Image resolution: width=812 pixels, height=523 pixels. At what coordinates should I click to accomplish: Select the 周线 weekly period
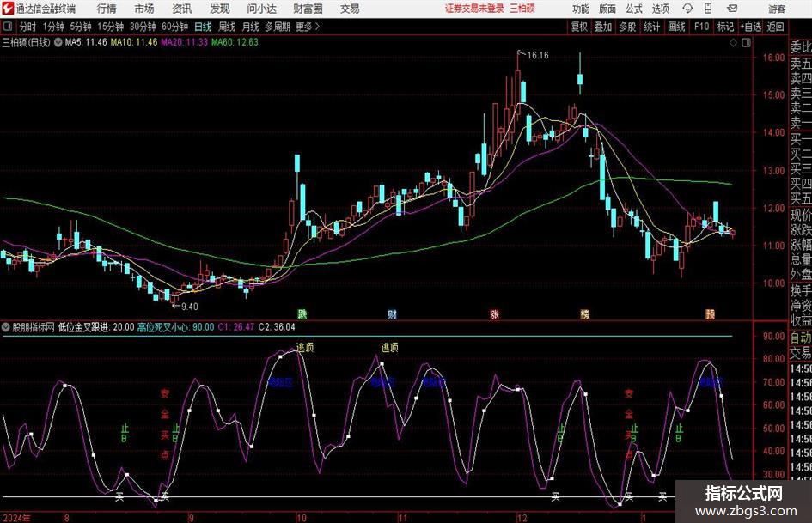227,27
